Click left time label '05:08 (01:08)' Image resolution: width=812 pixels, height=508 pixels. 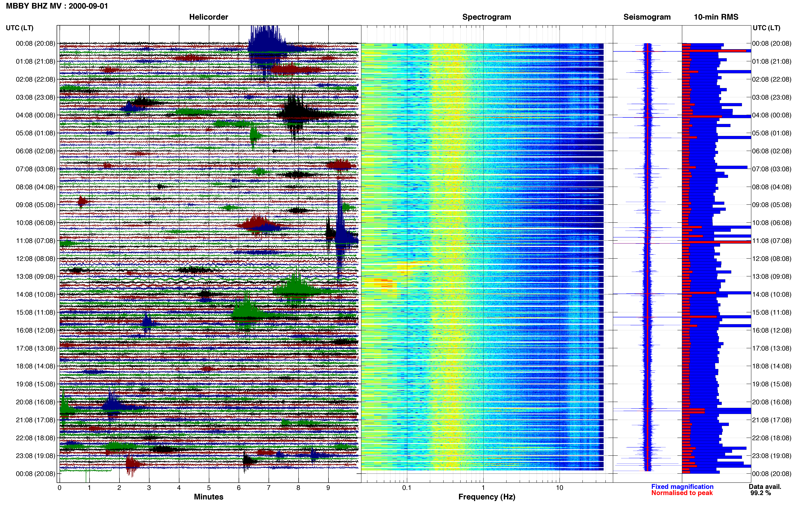click(x=35, y=133)
